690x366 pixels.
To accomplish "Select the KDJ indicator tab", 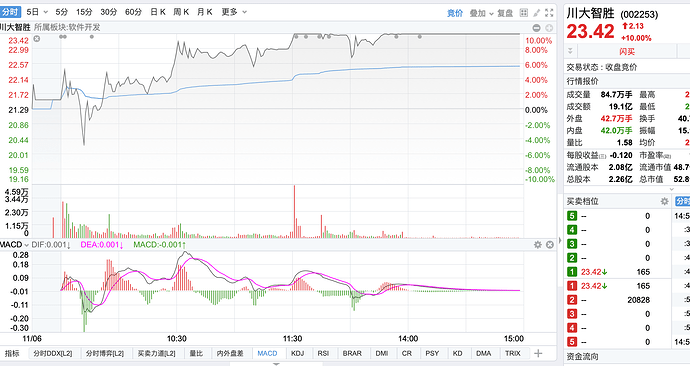I will tap(297, 353).
